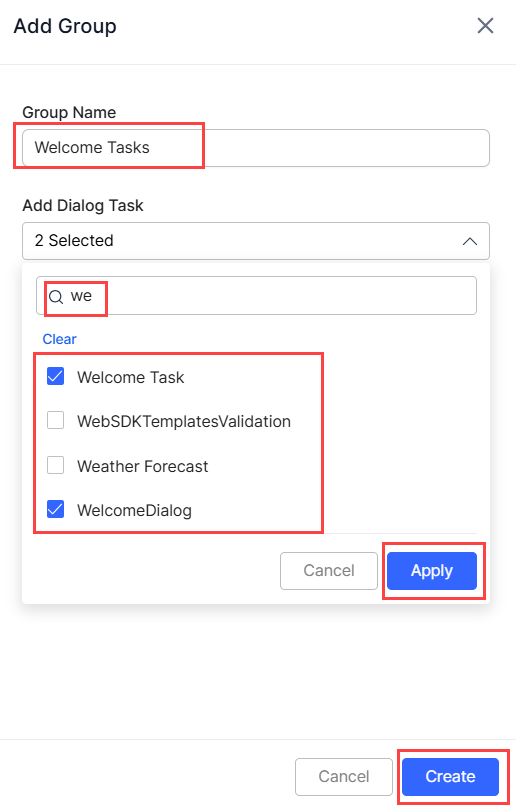516x805 pixels.
Task: Apply the dialog task selection
Action: coord(432,571)
